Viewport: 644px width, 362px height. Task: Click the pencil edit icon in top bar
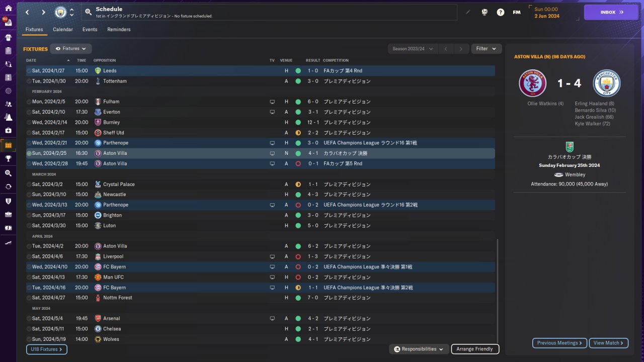468,12
